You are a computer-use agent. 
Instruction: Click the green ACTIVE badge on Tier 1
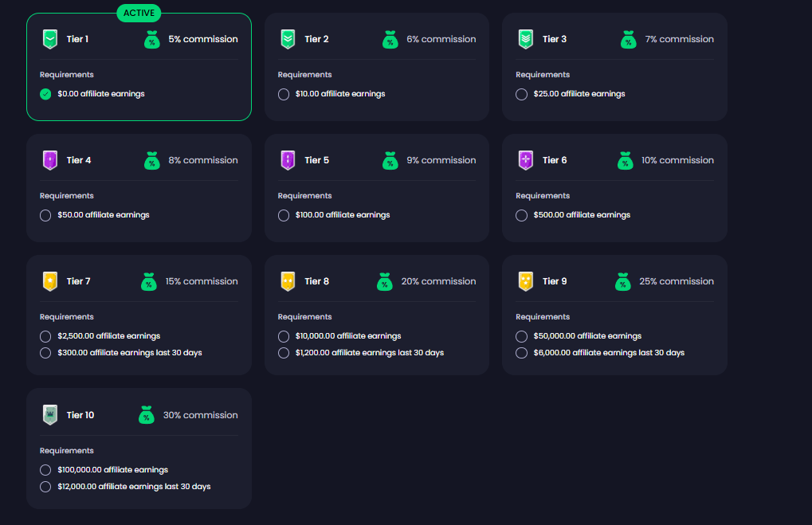[139, 13]
